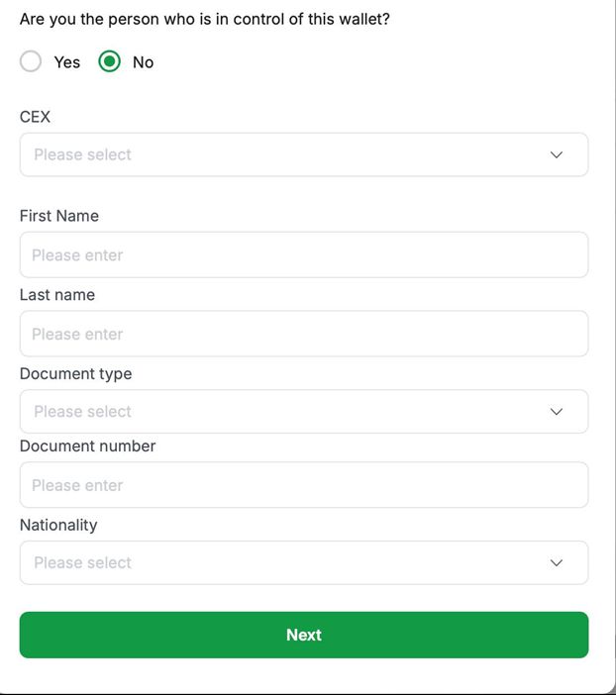Click the chevron arrow in CEX field
This screenshot has height=695, width=616.
557,154
